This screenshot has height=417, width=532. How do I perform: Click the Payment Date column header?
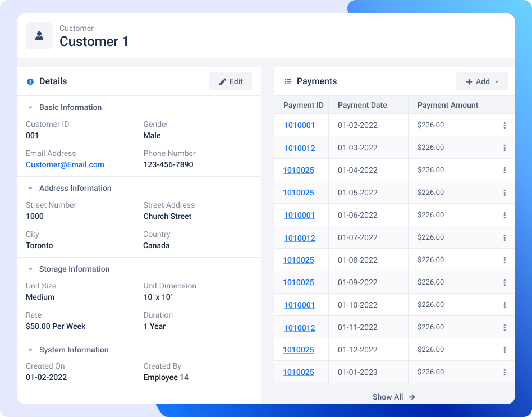point(362,105)
